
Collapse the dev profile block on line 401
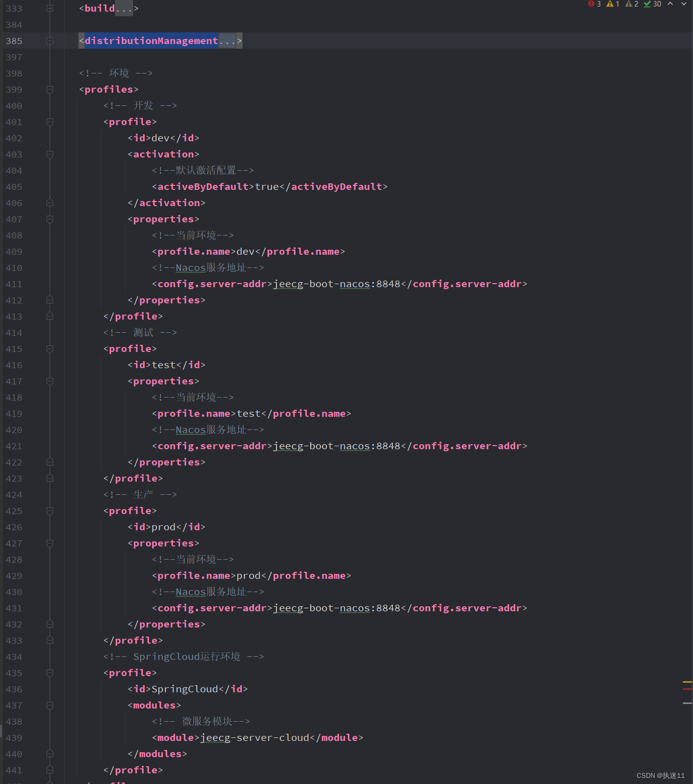pyautogui.click(x=50, y=122)
